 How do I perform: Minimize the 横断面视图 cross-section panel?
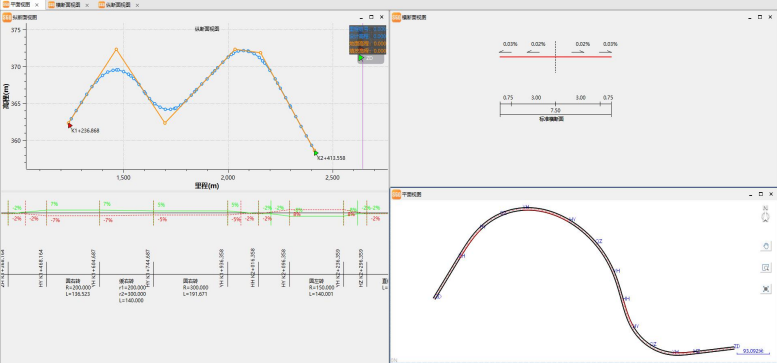pos(750,17)
